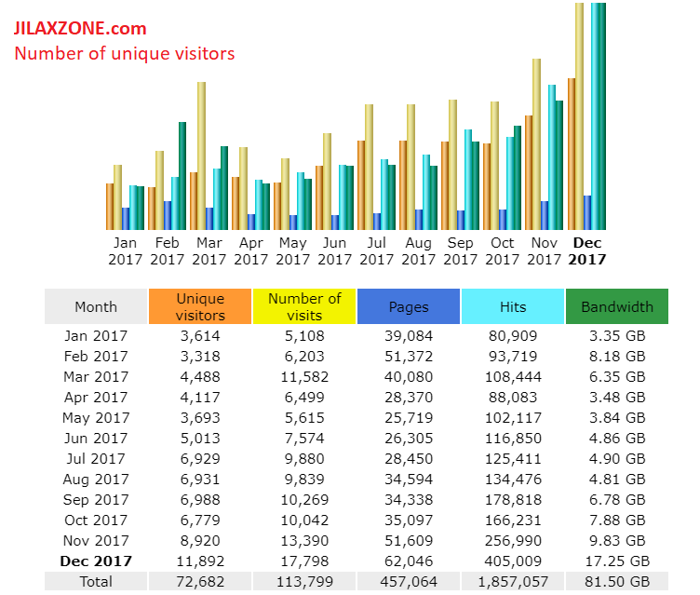Select pages value 51,372
This screenshot has width=700, height=595.
[409, 357]
